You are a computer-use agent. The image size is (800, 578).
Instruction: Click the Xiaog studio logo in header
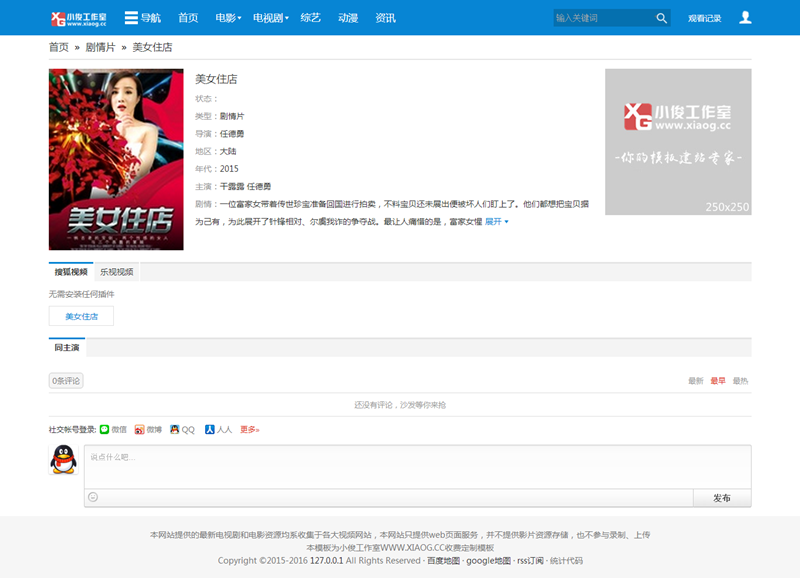pyautogui.click(x=79, y=18)
